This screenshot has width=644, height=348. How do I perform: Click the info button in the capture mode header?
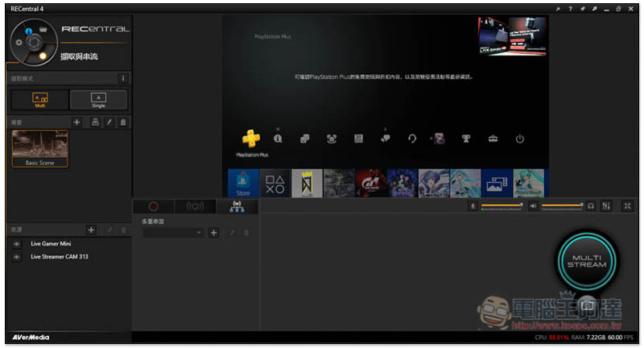122,78
